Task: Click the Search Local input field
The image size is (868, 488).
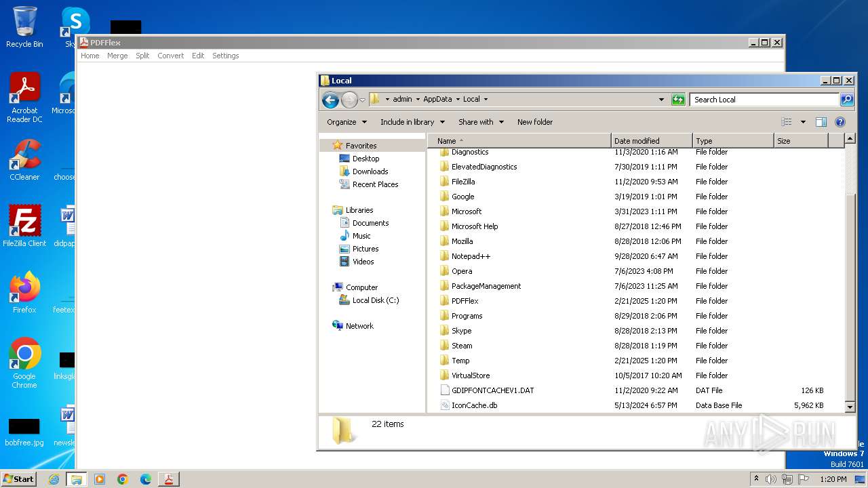Action: [764, 100]
